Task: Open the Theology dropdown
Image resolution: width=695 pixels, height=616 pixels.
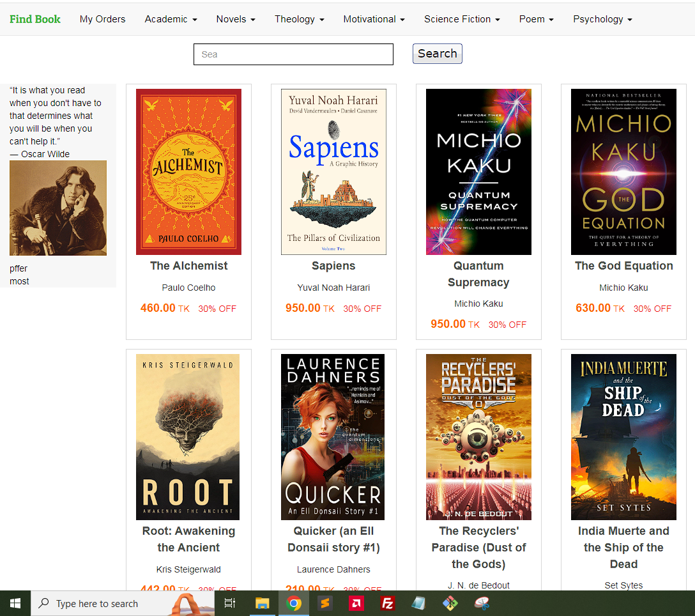Action: tap(298, 19)
